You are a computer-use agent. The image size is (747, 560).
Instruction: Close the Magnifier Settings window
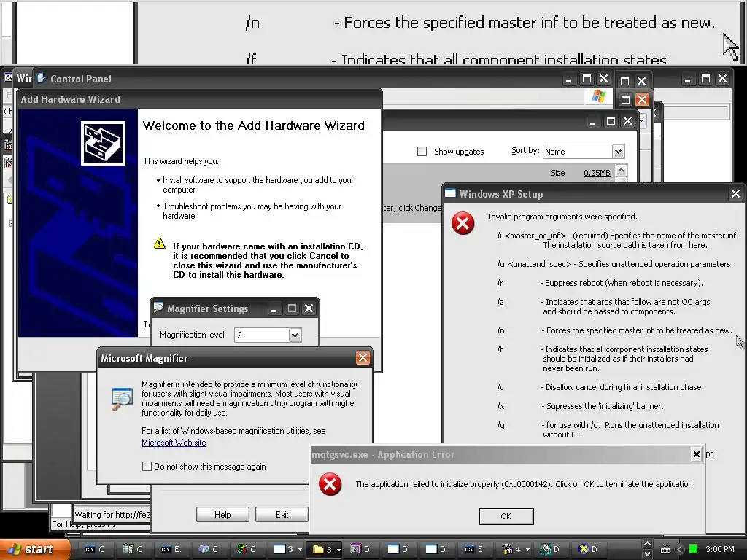point(309,308)
